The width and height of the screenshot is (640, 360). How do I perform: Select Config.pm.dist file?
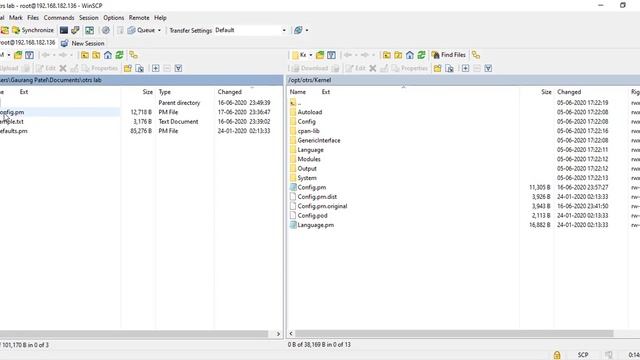(x=317, y=197)
